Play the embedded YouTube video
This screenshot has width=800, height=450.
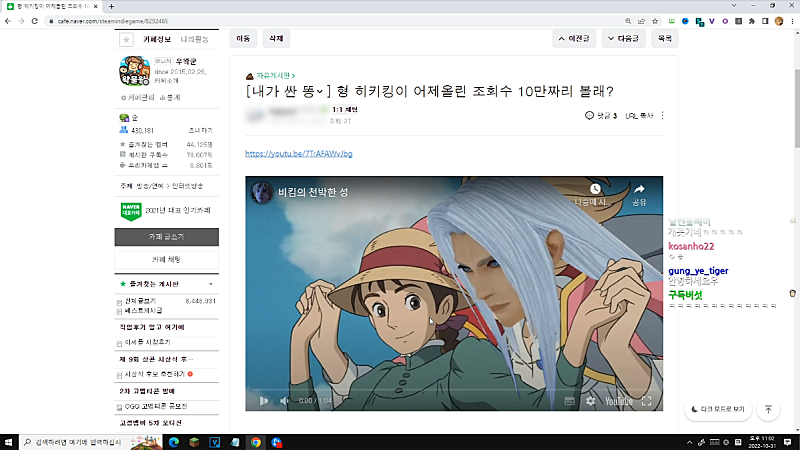click(x=264, y=401)
